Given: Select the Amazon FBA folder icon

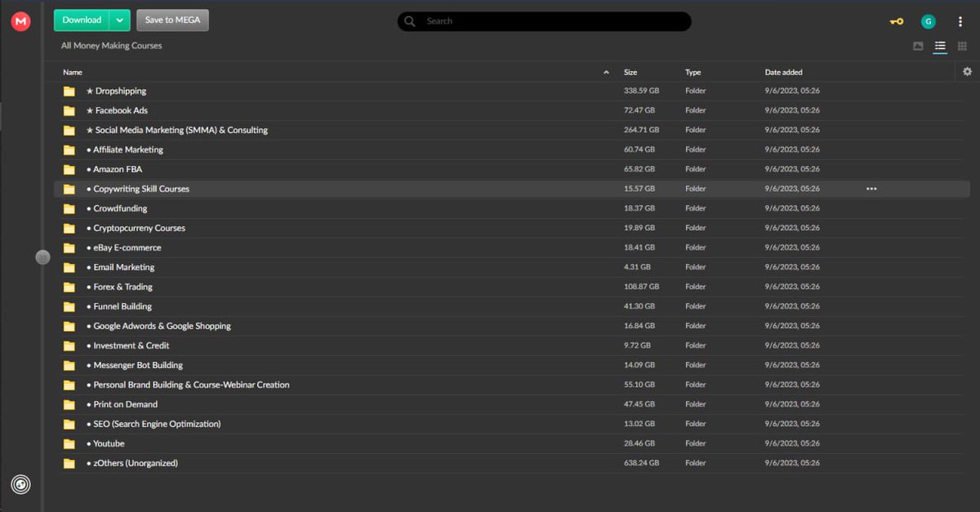Looking at the screenshot, I should pos(69,170).
